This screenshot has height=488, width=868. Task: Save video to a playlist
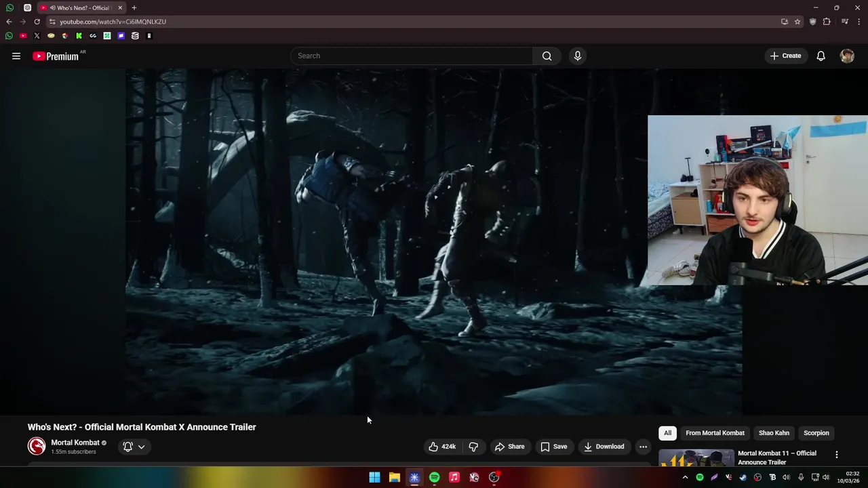tap(554, 447)
